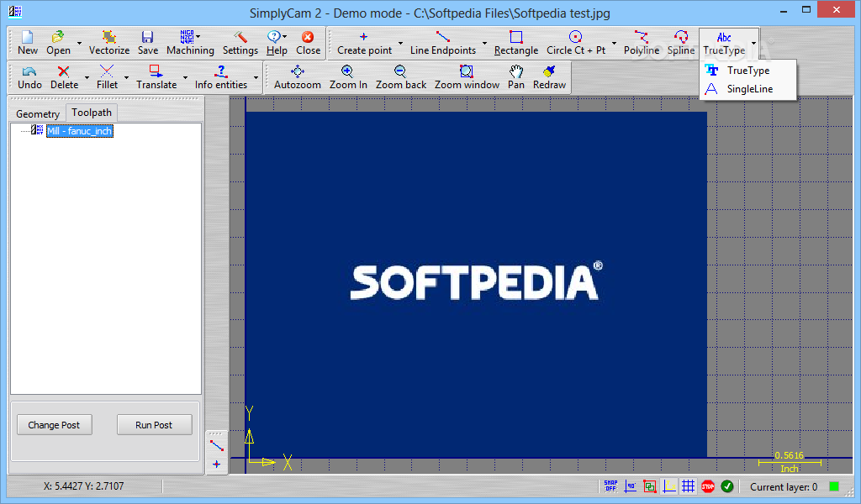Screen dimensions: 861x504
Task: Toggle the XY axis display icon
Action: click(668, 486)
